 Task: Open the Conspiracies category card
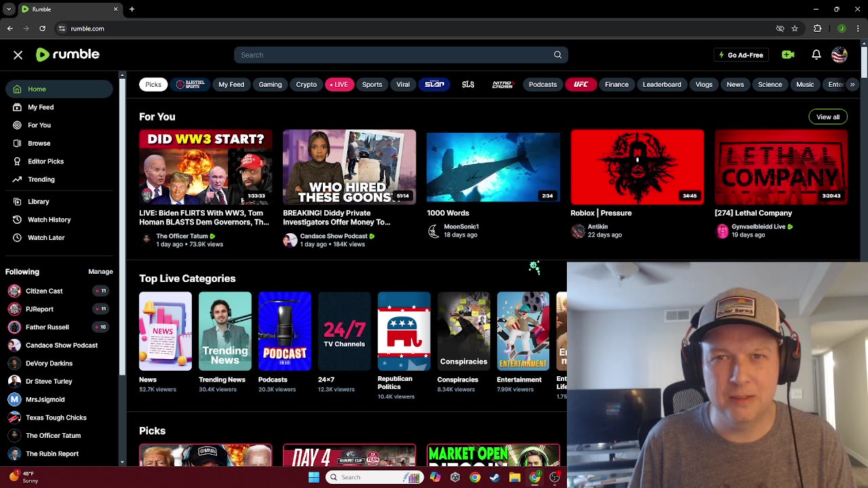tap(464, 331)
